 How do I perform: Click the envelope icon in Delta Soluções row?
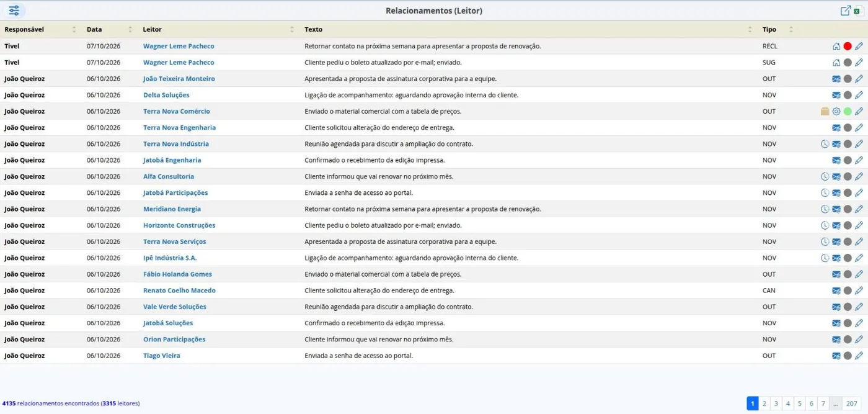click(836, 95)
